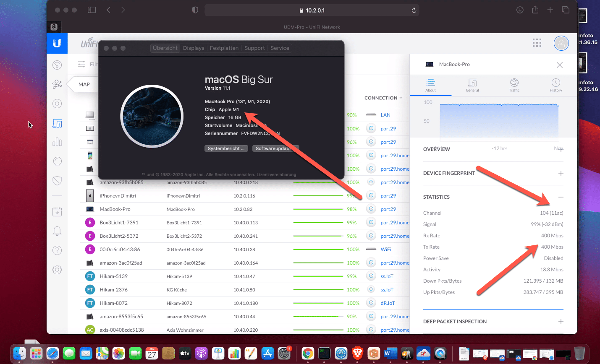Open the UniFi devices circle icon

pos(57,104)
